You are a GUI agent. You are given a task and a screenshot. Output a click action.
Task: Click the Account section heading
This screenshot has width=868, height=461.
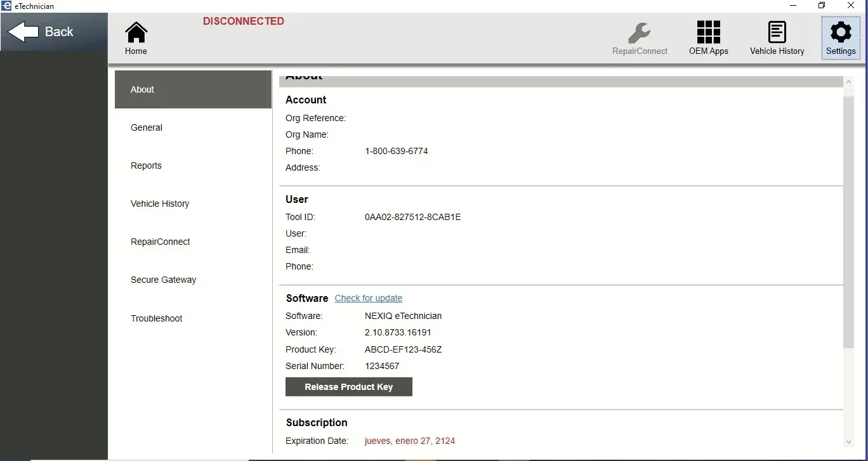click(x=306, y=100)
